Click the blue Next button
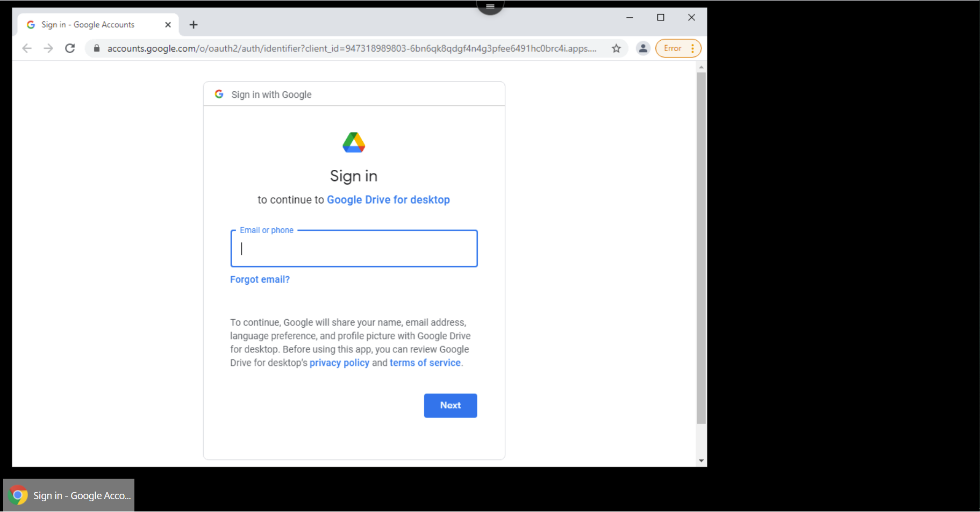 pyautogui.click(x=450, y=406)
